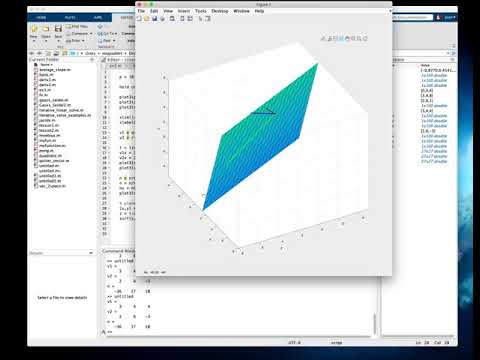Open Compare dropdown in MATLAB ribbon
Image resolution: width=480 pixels, height=360 pixels.
point(79,34)
